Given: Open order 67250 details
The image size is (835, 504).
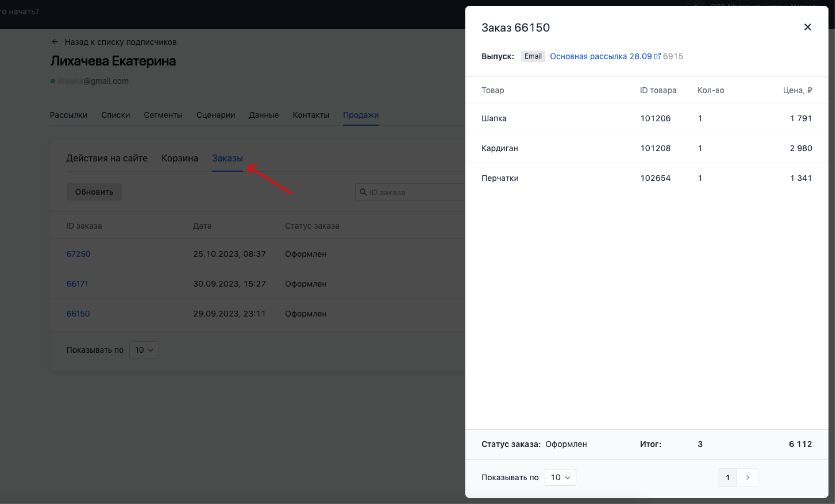Looking at the screenshot, I should point(78,254).
